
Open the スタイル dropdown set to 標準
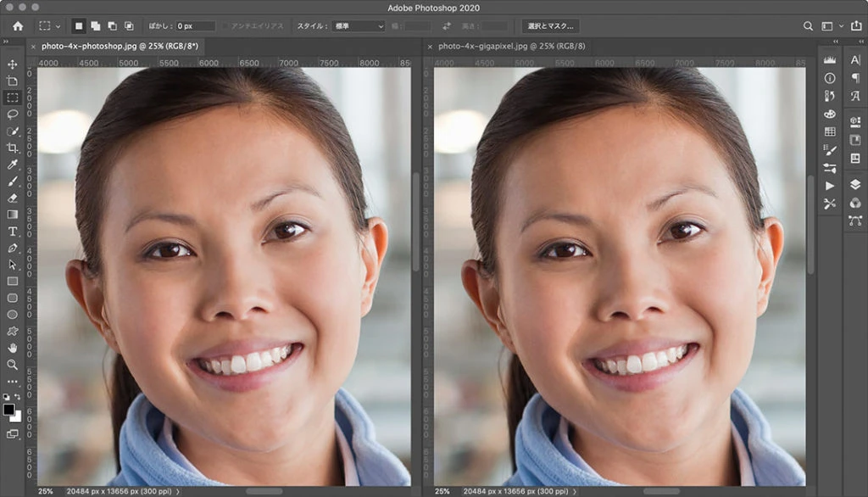click(x=358, y=26)
